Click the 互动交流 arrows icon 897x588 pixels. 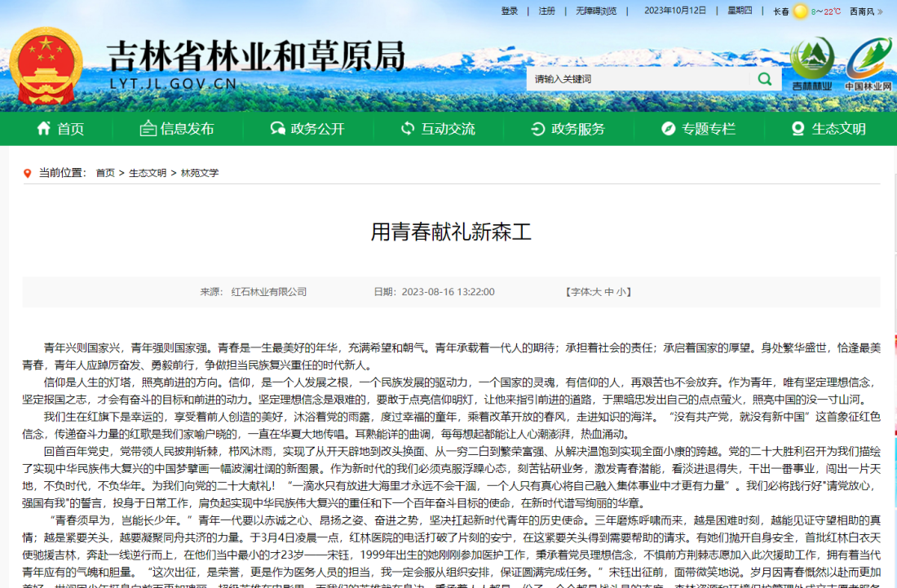tap(405, 128)
